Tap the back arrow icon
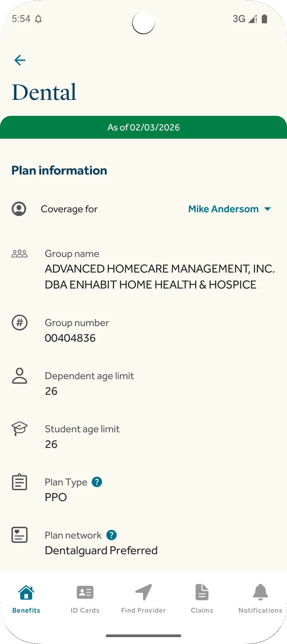Screen dimensions: 287x644 pos(20,60)
